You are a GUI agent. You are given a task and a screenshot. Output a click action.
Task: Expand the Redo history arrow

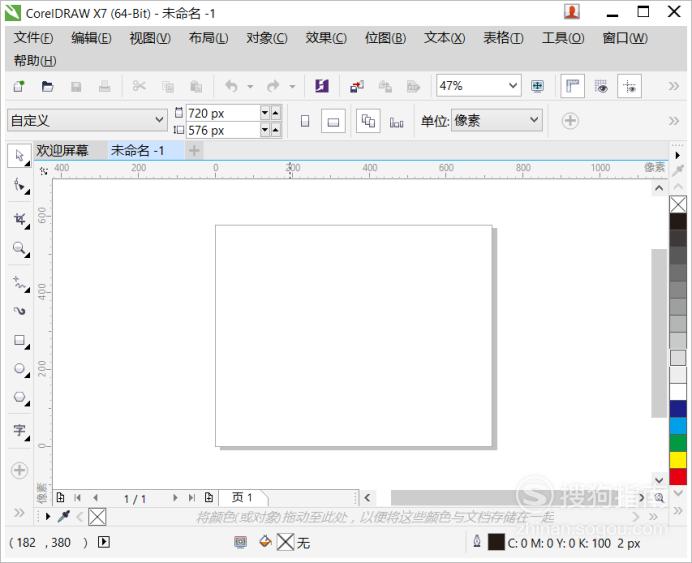tap(292, 86)
